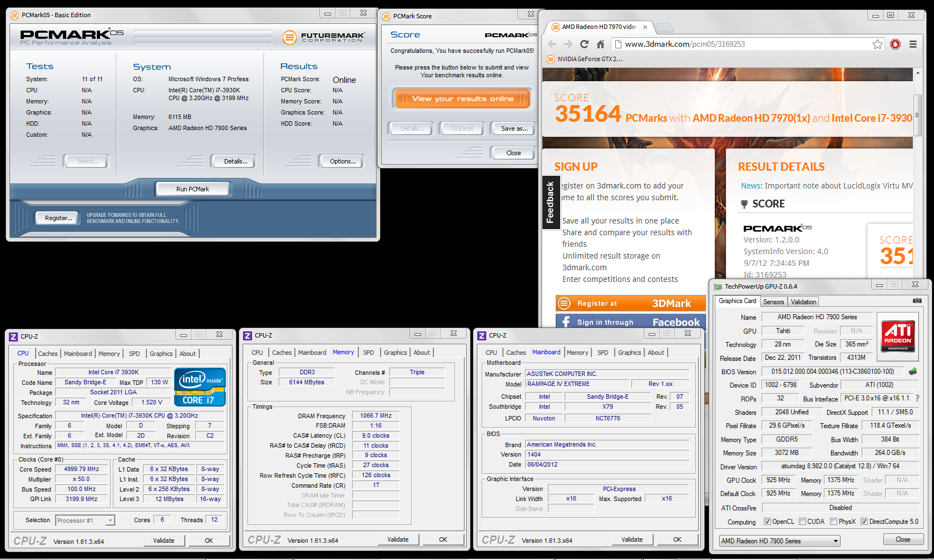Image resolution: width=934 pixels, height=560 pixels.
Task: Open the browser home page
Action: tap(600, 44)
